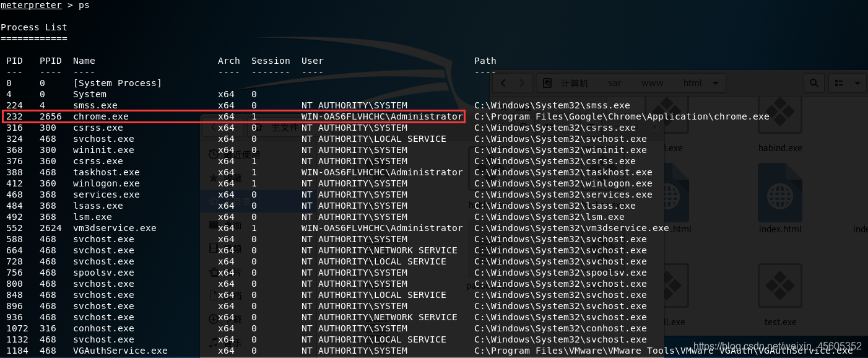This screenshot has width=868, height=358.
Task: Click the vm3dservice.exe process name
Action: click(x=115, y=228)
